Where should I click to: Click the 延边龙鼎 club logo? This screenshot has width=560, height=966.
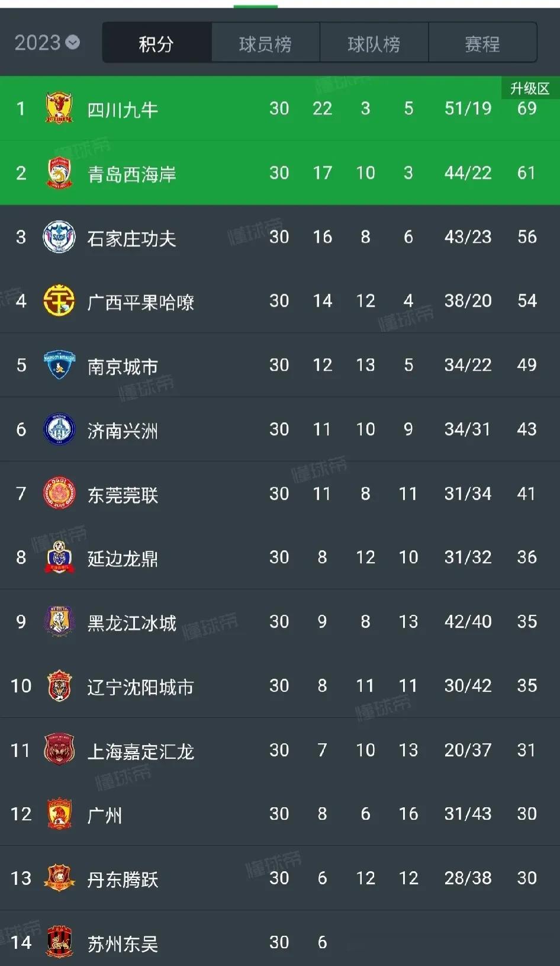click(59, 557)
